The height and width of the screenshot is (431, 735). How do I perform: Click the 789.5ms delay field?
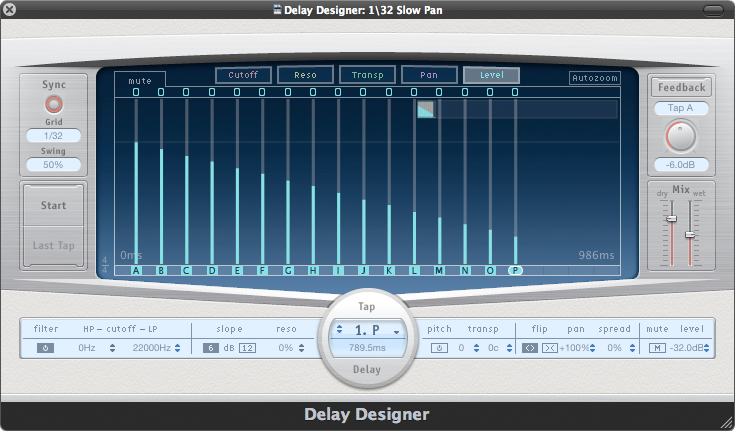coord(367,348)
